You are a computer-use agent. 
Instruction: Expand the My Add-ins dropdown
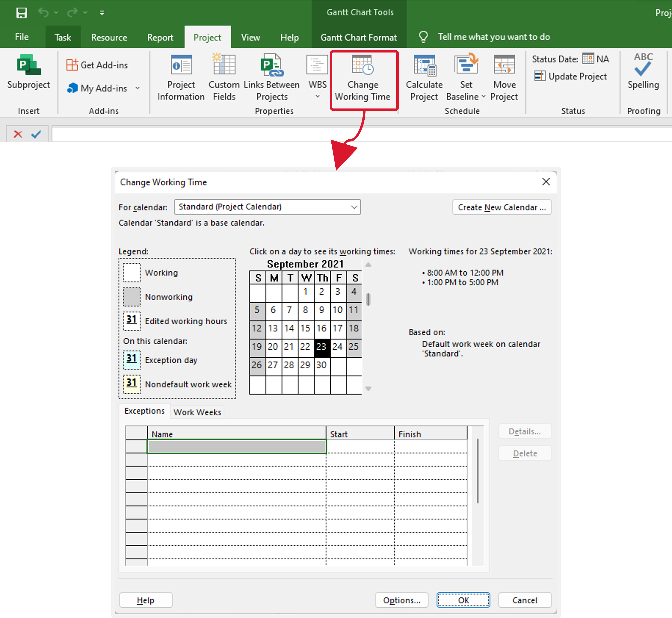[137, 88]
